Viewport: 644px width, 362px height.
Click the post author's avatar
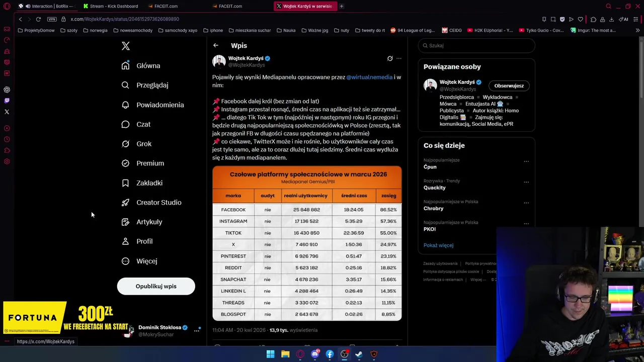pos(219,61)
